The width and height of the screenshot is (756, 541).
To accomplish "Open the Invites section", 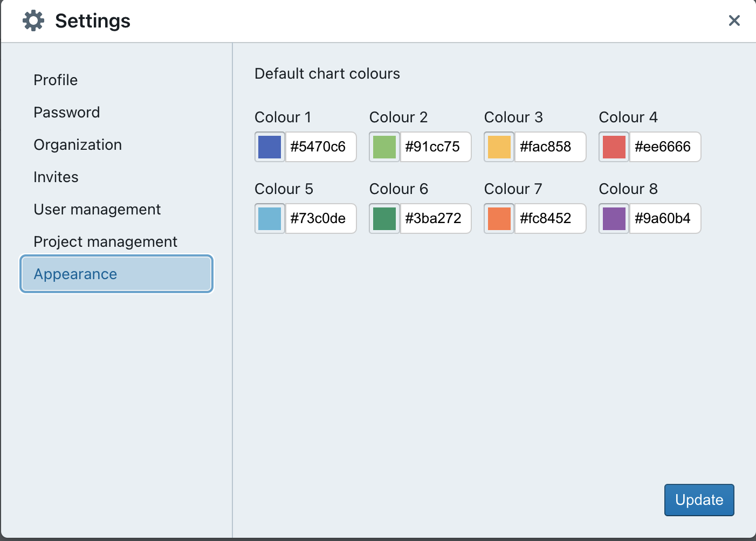I will pyautogui.click(x=56, y=177).
